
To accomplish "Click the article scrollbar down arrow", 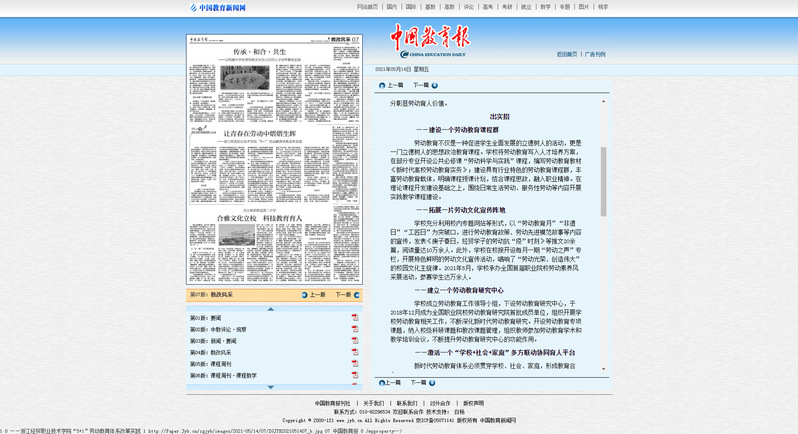I will [x=603, y=370].
